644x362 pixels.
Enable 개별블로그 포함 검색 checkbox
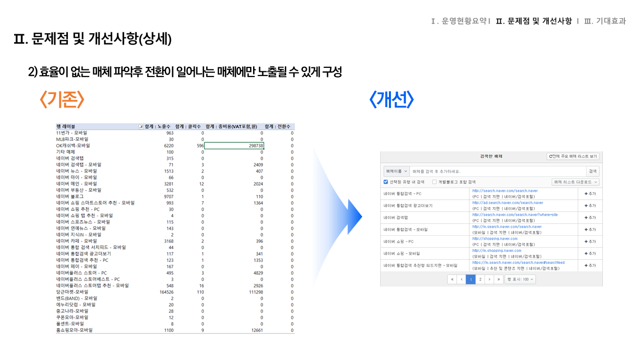[435, 182]
